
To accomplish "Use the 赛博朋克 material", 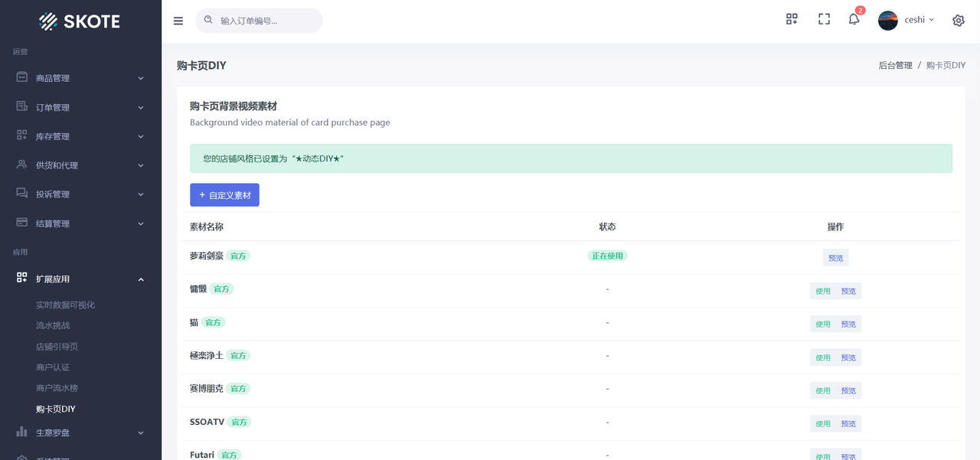I will (x=823, y=390).
